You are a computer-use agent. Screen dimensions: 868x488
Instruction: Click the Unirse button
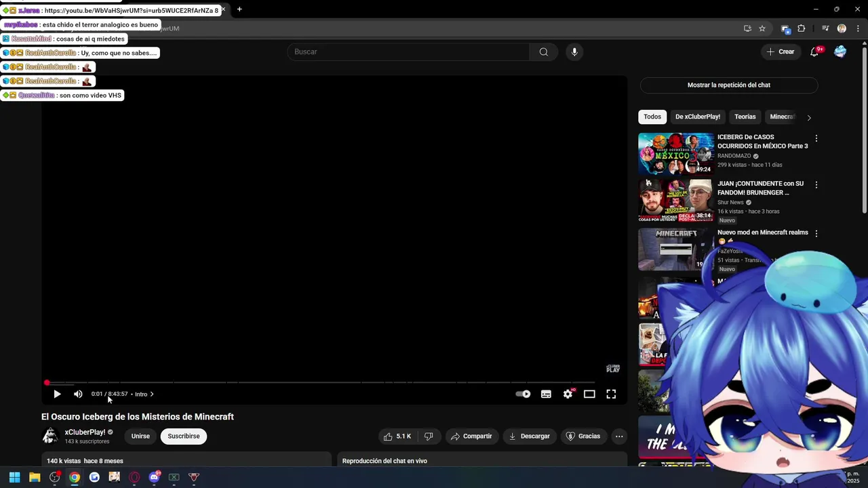point(140,436)
